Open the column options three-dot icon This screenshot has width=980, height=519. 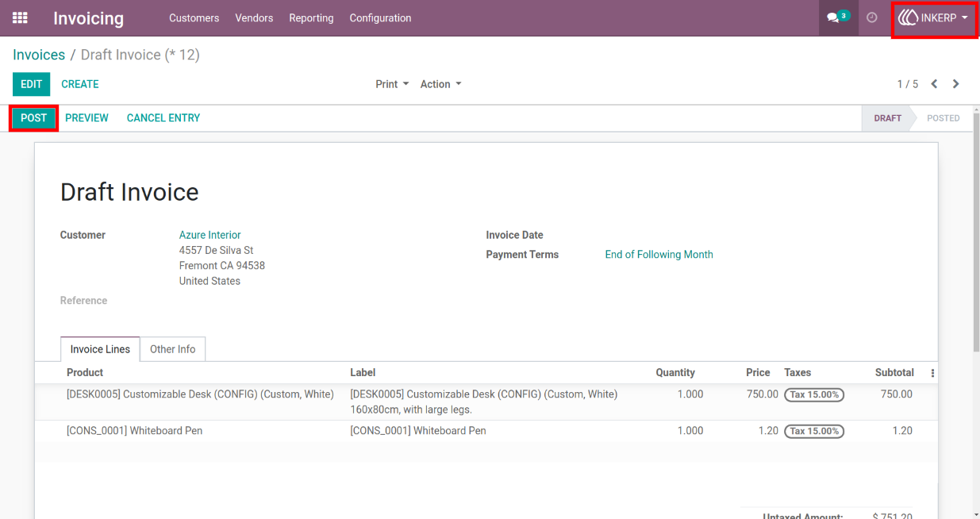[932, 373]
